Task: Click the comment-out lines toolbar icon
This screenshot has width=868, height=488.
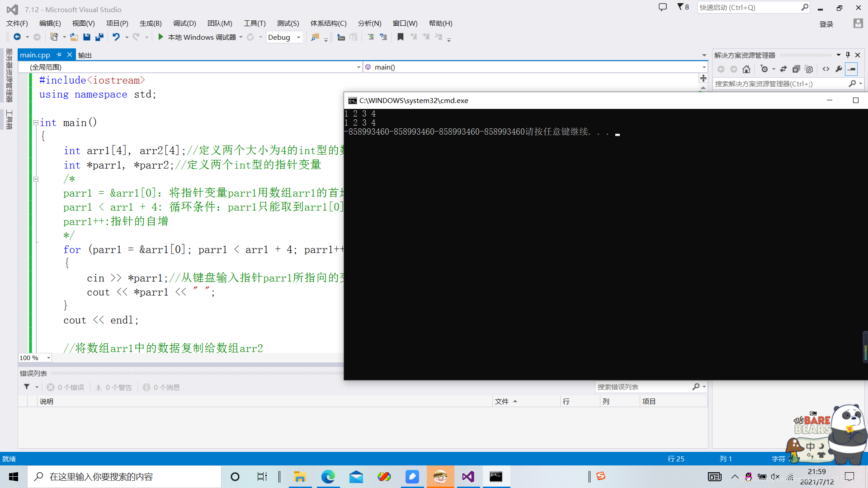Action: pyautogui.click(x=371, y=37)
